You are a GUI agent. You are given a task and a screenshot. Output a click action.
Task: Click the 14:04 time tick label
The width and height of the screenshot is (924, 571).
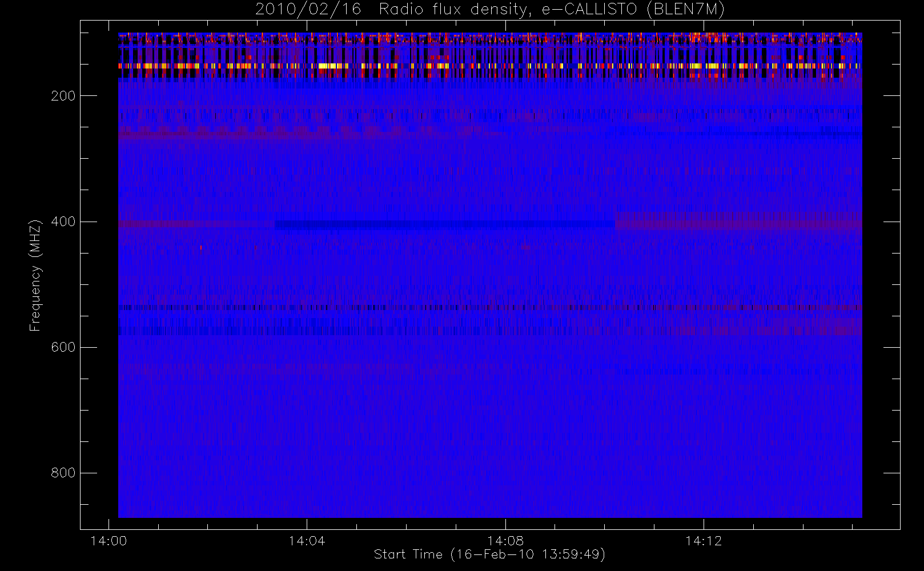[x=307, y=541]
